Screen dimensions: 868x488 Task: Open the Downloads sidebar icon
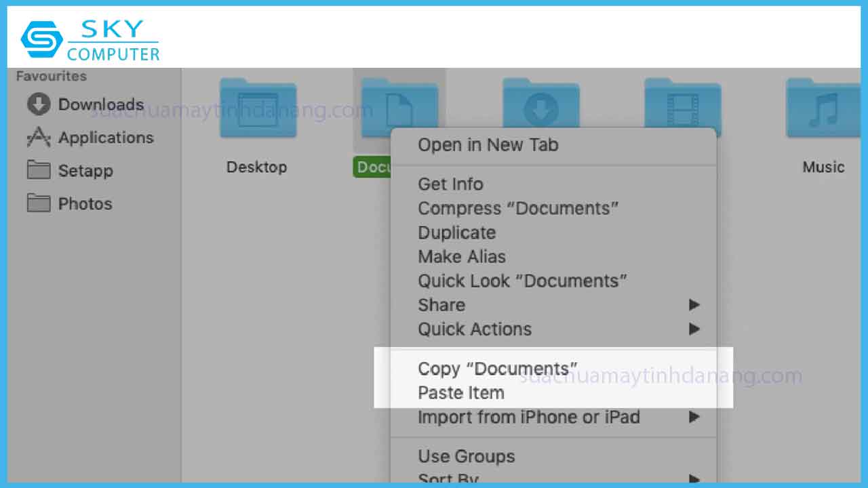pos(39,104)
